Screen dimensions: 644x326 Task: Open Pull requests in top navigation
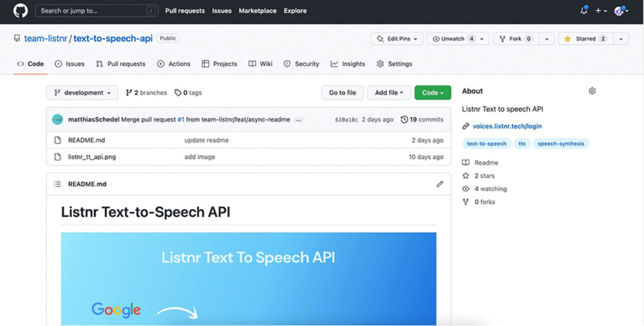coord(185,11)
